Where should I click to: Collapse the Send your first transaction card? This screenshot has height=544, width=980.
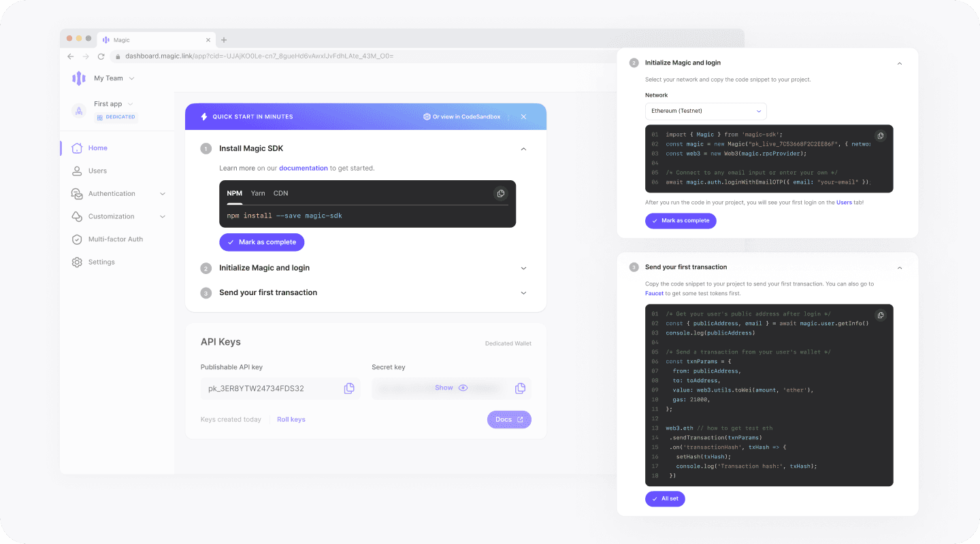(x=900, y=268)
